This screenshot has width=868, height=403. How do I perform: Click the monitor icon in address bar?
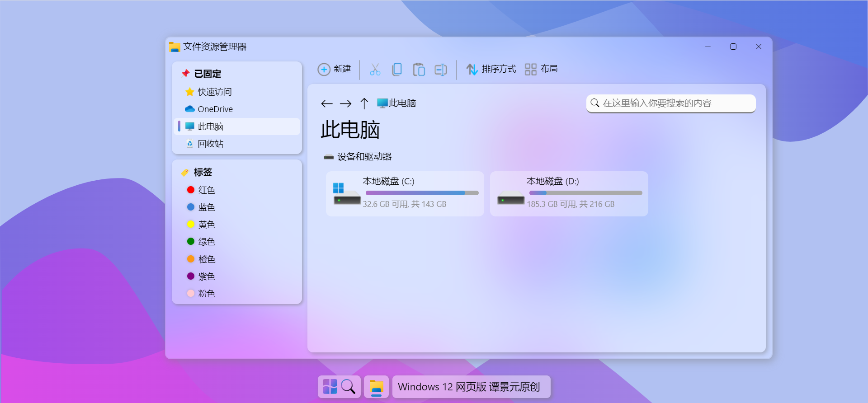click(382, 103)
